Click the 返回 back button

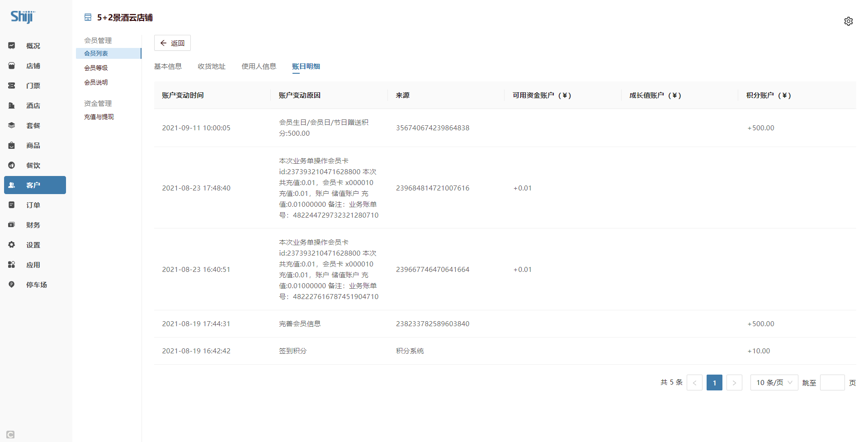tap(172, 43)
